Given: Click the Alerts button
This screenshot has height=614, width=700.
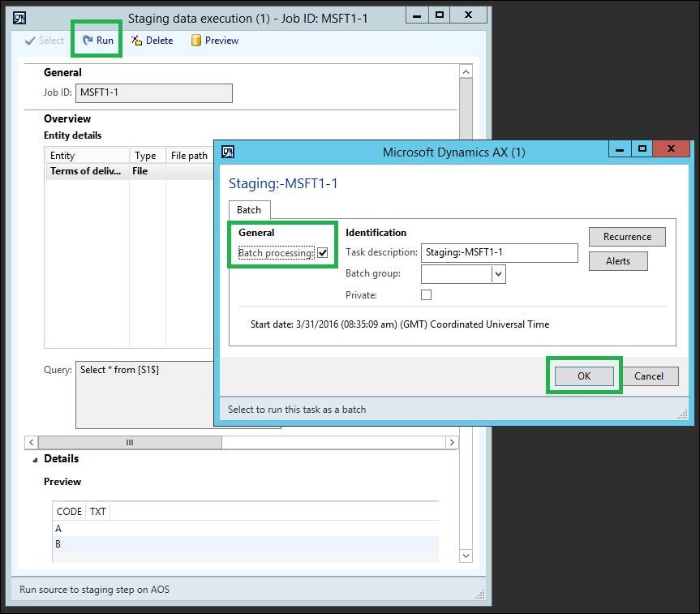Looking at the screenshot, I should pyautogui.click(x=618, y=261).
